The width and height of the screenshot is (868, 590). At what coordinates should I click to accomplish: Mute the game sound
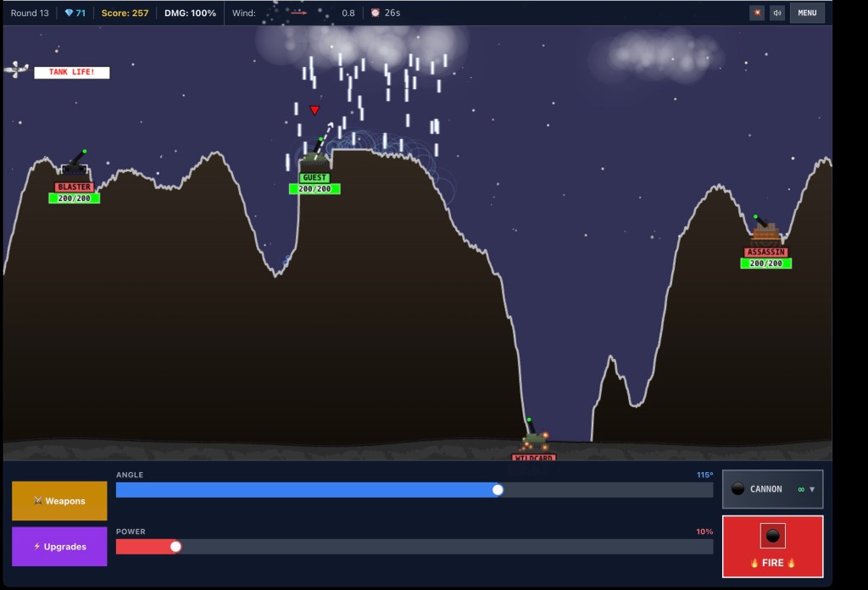click(x=776, y=13)
